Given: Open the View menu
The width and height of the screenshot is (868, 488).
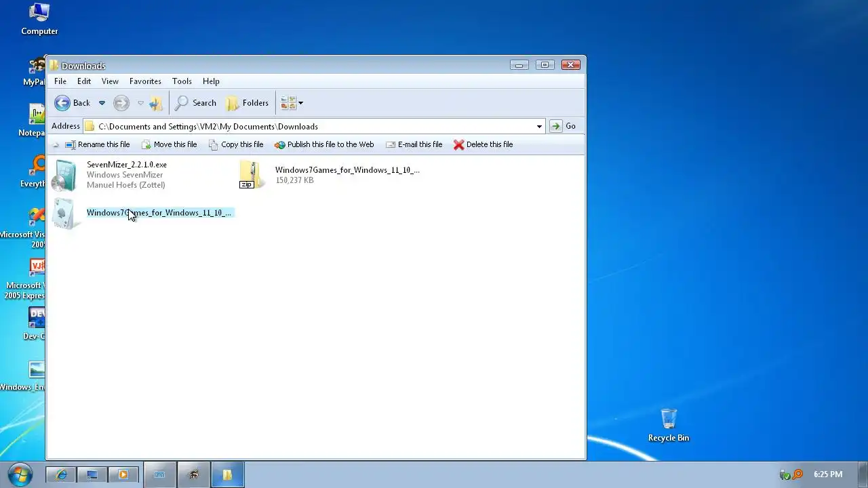Looking at the screenshot, I should coord(110,81).
